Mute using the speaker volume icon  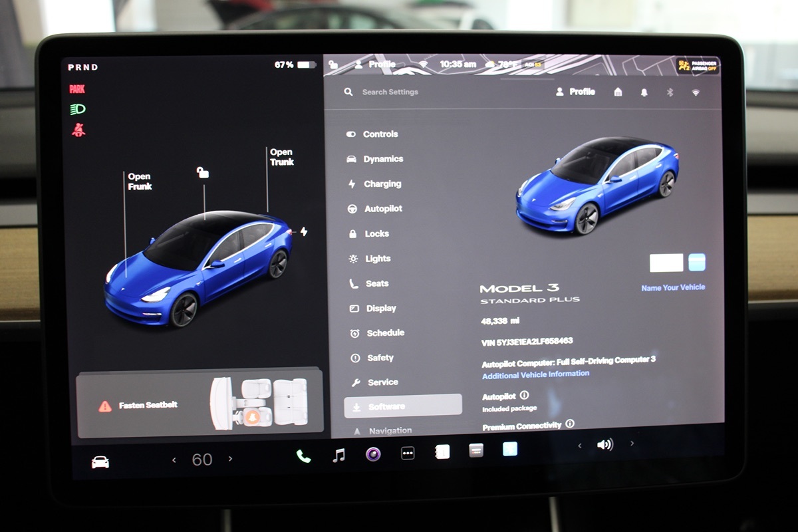point(604,445)
